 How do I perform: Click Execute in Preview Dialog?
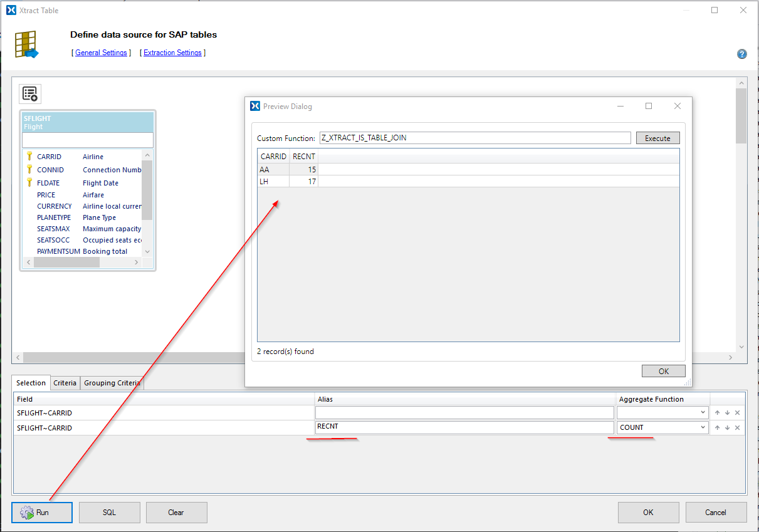pos(657,138)
